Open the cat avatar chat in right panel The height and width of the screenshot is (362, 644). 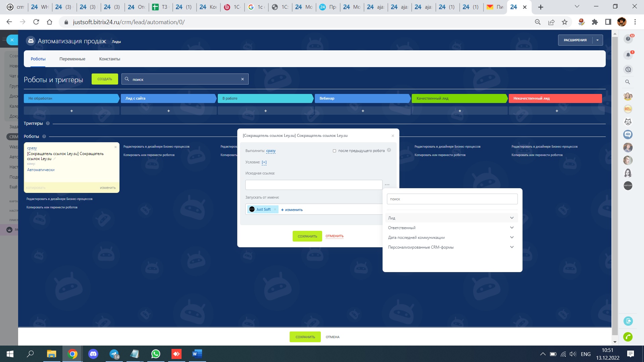pyautogui.click(x=628, y=122)
